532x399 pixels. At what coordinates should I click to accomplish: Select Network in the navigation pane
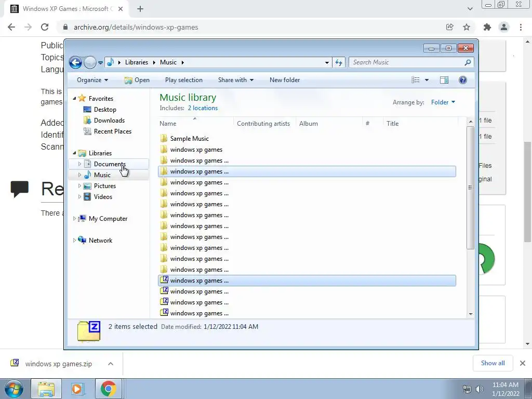(100, 241)
